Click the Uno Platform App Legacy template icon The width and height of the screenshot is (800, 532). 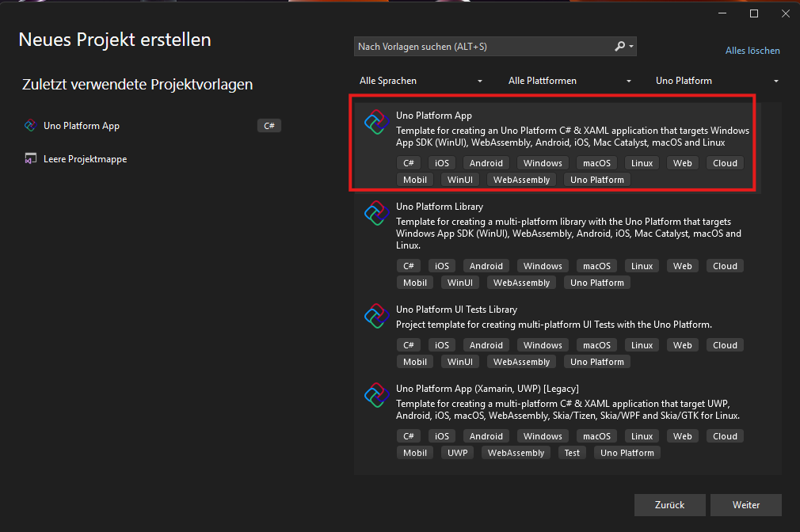[x=375, y=396]
